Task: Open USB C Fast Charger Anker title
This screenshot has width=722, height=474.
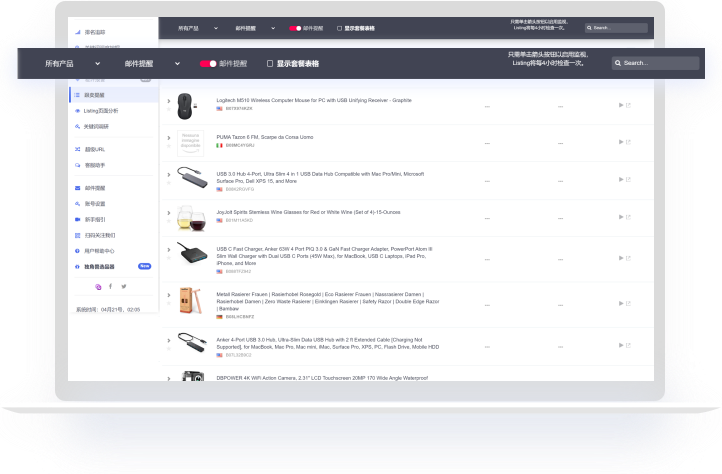Action: (325, 256)
